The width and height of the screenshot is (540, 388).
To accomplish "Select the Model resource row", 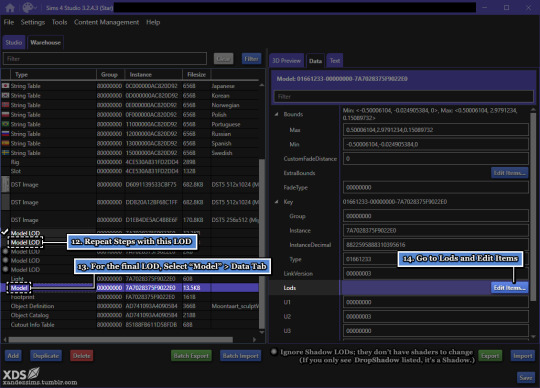I will pos(130,287).
